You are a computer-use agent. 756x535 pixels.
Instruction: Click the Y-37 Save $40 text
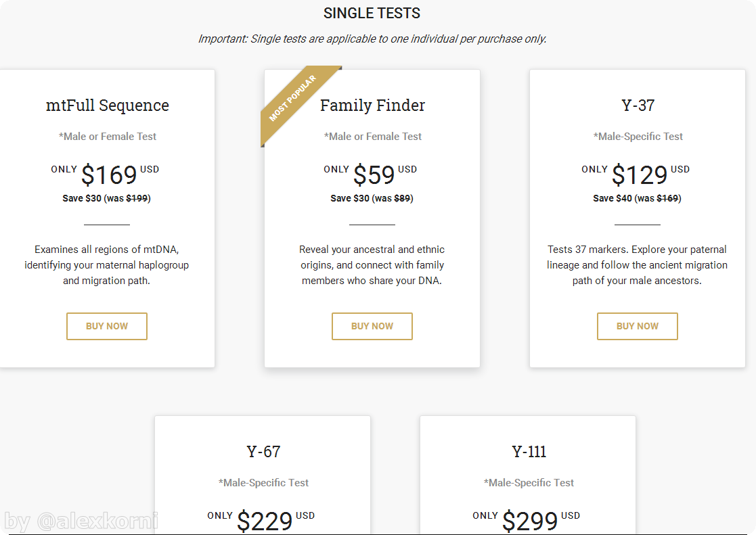[x=613, y=198]
